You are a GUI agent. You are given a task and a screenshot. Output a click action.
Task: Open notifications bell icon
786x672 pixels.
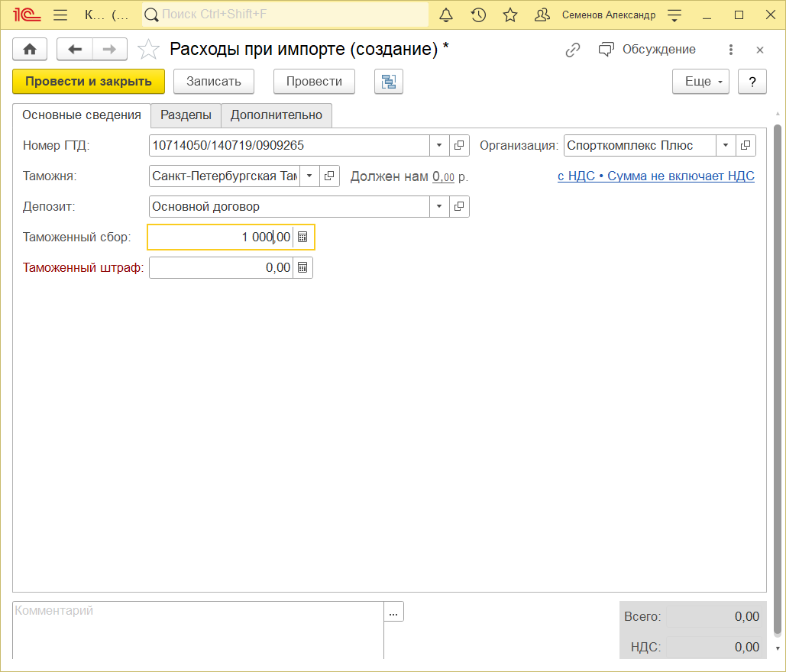pos(446,15)
